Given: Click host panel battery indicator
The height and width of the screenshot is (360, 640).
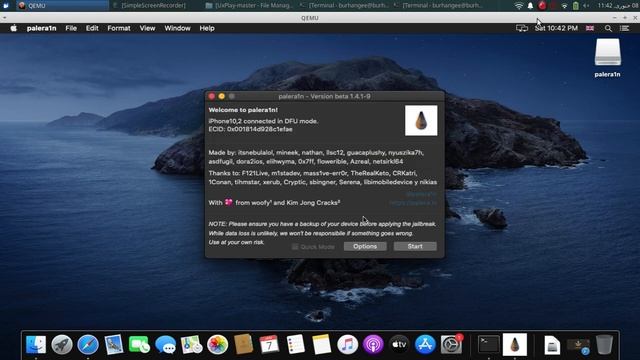Looking at the screenshot, I should tap(576, 5).
